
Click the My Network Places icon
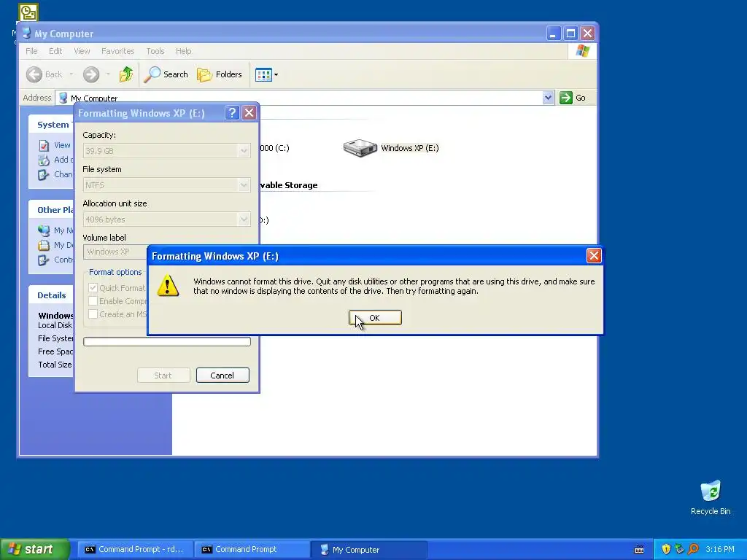pyautogui.click(x=44, y=230)
